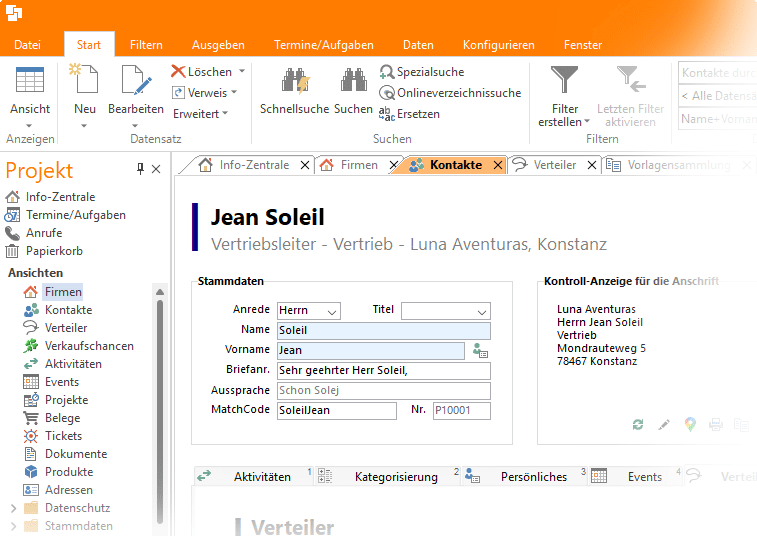Select Verkaufschancen in the sidebar
The width and height of the screenshot is (757, 536).
tap(89, 346)
